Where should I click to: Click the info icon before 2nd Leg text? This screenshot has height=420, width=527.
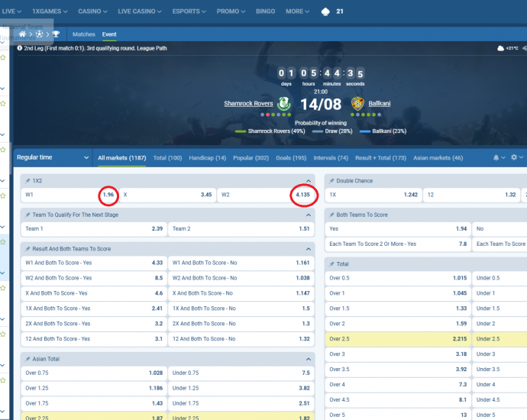tap(20, 48)
